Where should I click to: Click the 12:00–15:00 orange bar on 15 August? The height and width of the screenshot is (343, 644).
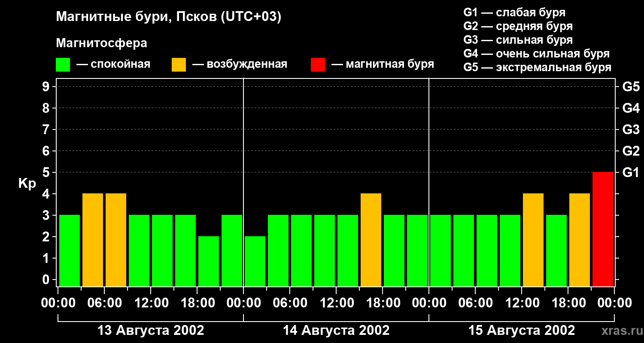pyautogui.click(x=533, y=240)
